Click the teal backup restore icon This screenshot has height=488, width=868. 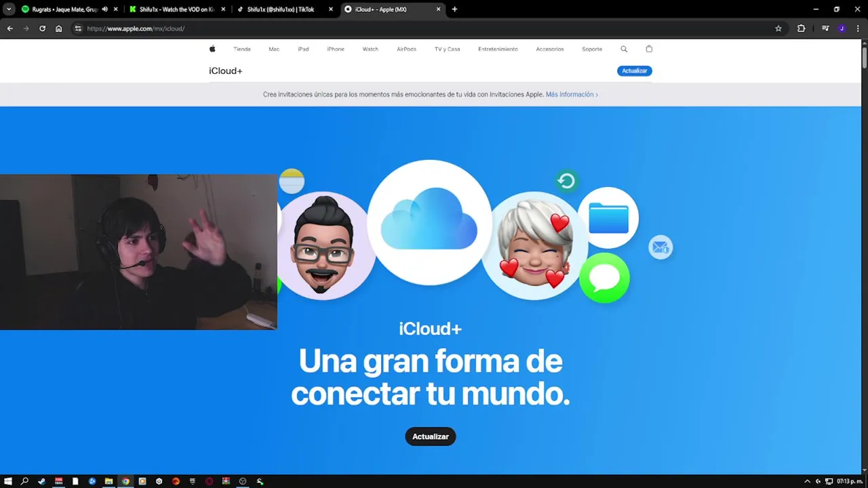(566, 181)
